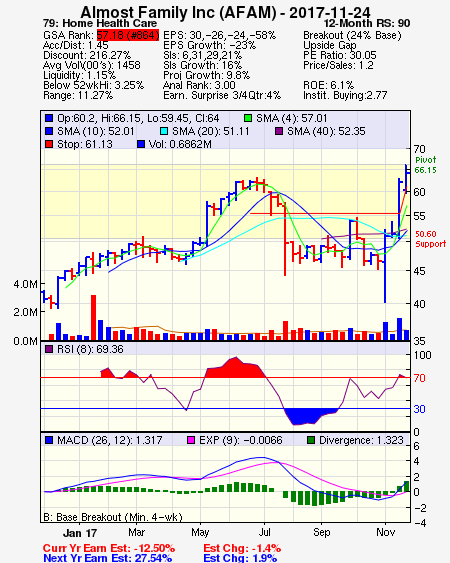The image size is (450, 563).
Task: Click the Price/Sales: 1.2 text
Action: pos(338,65)
